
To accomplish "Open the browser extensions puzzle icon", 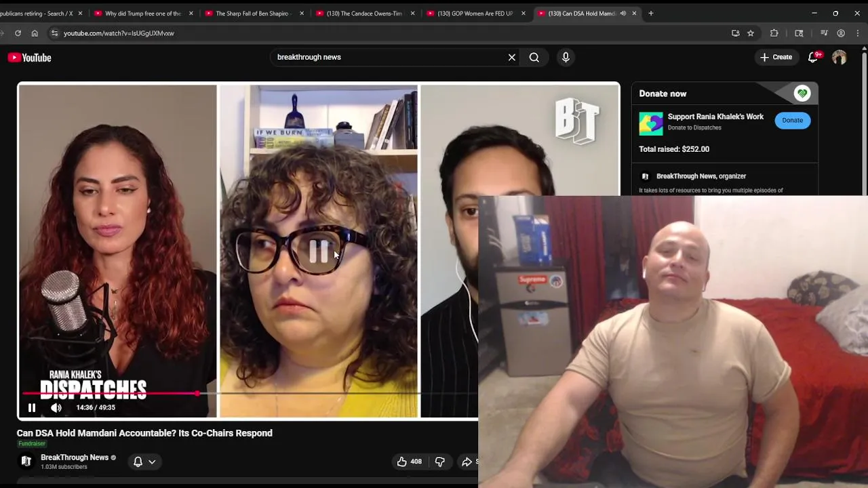I will coord(774,33).
